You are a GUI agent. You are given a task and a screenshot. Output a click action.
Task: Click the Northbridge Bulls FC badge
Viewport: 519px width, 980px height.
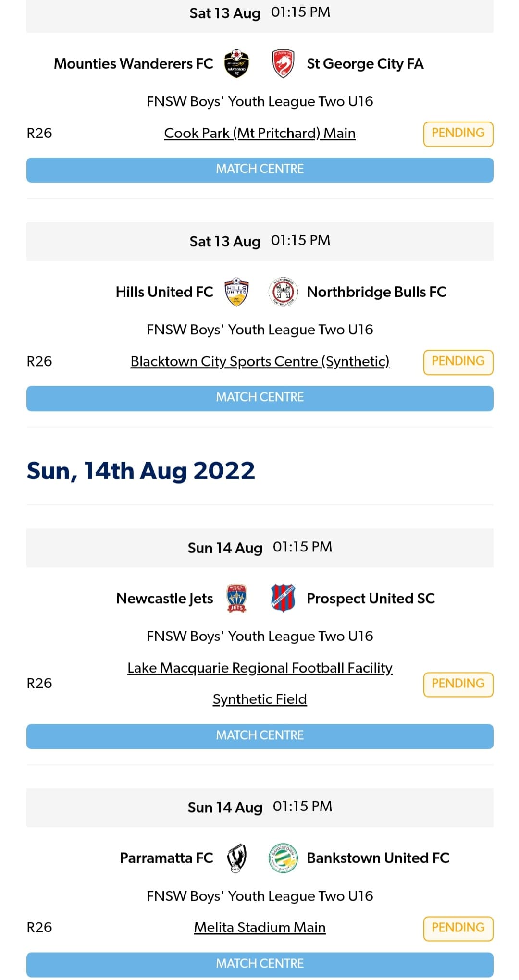[x=283, y=292]
